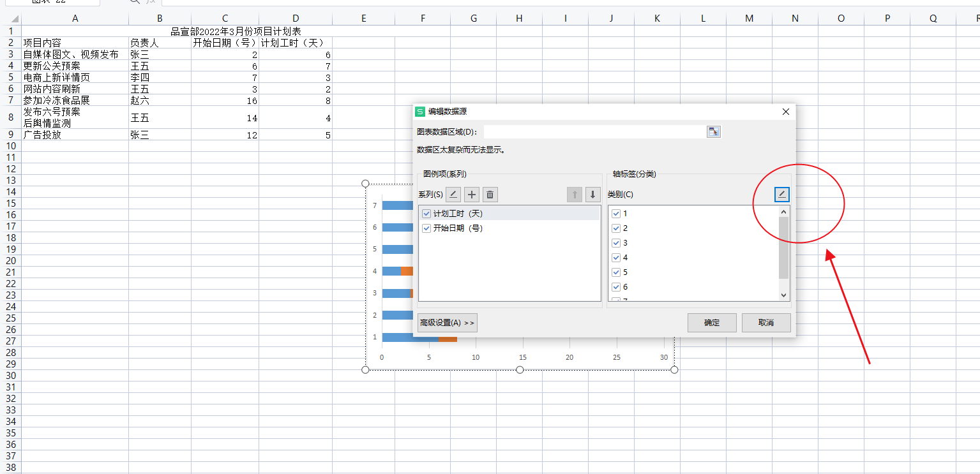Click the empty 图表数据区域 input field
The width and height of the screenshot is (980, 474).
tap(594, 131)
